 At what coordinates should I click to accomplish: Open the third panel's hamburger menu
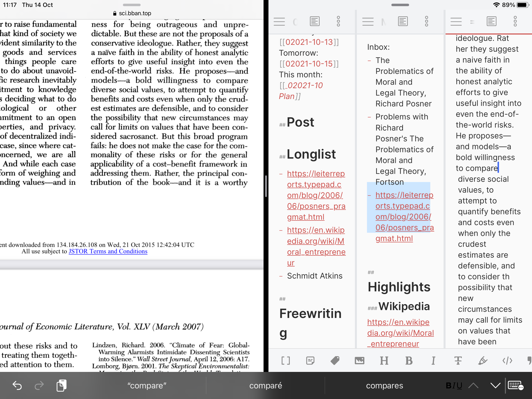coord(456,21)
